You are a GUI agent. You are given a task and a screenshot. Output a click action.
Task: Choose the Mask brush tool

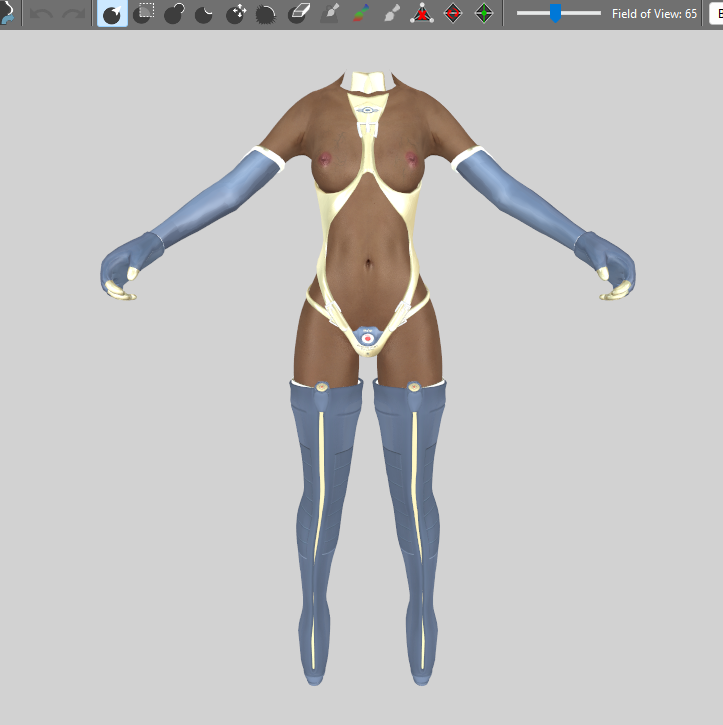[x=143, y=14]
